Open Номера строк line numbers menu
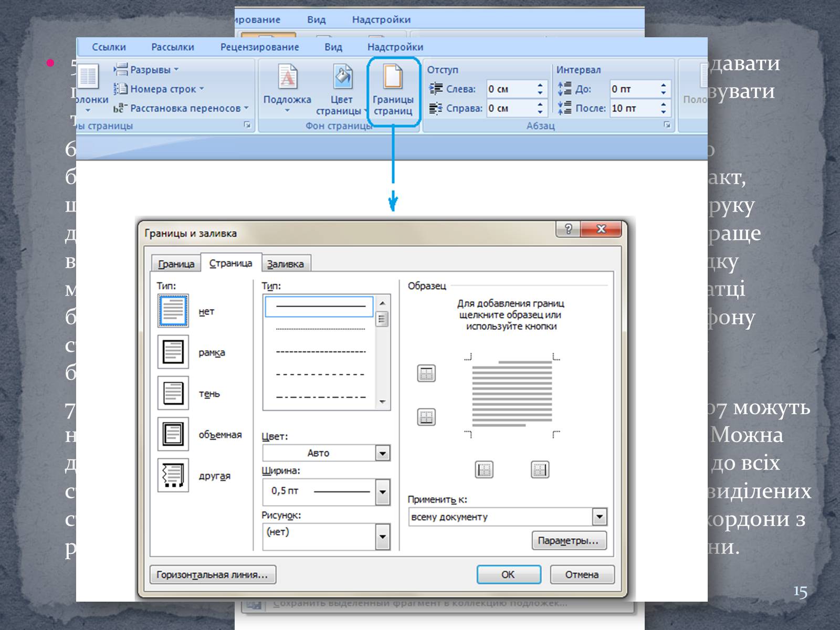This screenshot has height=630, width=840. [x=159, y=89]
